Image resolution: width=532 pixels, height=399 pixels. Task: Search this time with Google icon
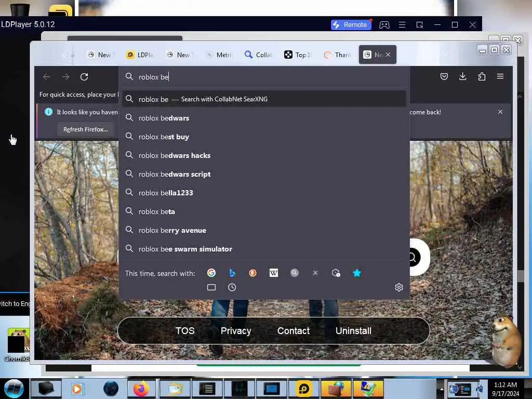coord(211,273)
